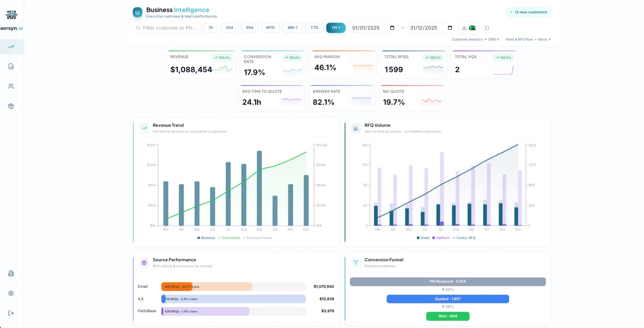Image resolution: width=644 pixels, height=328 pixels.
Task: Click the Revenue Trend panel icon
Action: coord(144,128)
